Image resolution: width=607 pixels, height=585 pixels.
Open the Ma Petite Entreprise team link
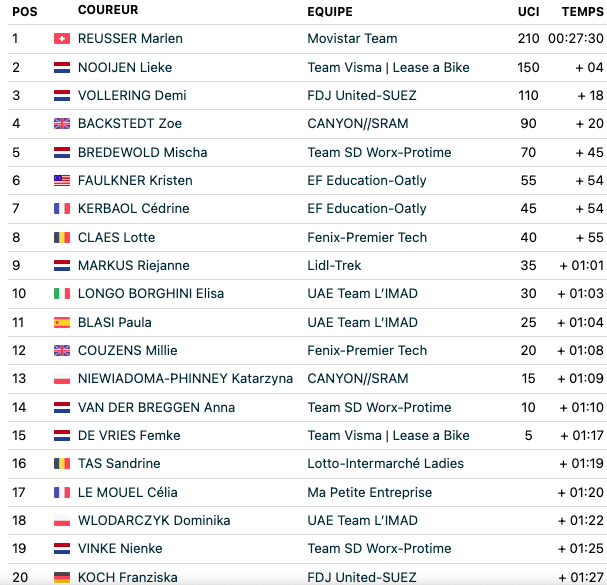coord(370,492)
